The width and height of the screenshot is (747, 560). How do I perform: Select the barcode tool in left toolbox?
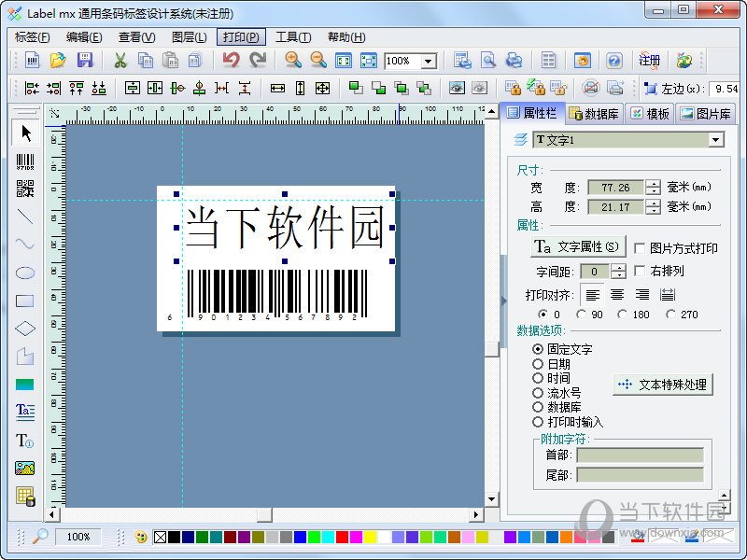pyautogui.click(x=25, y=161)
